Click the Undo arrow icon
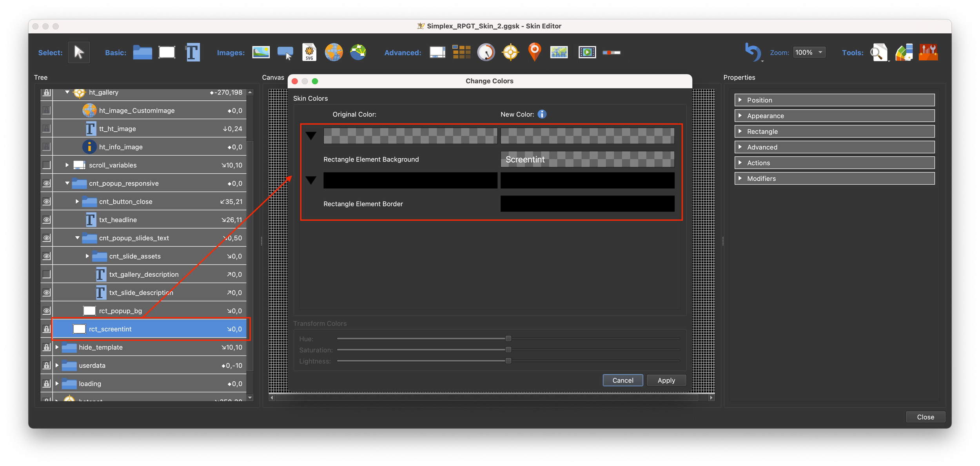Viewport: 980px width, 466px height. click(x=753, y=52)
